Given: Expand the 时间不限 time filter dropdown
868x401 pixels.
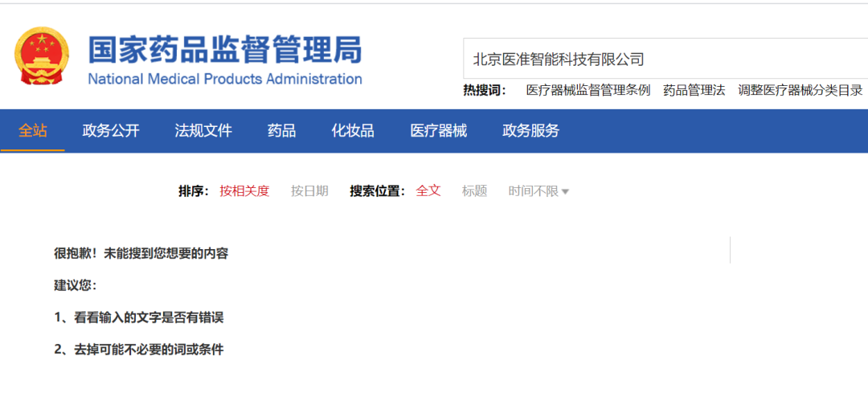Looking at the screenshot, I should [538, 191].
